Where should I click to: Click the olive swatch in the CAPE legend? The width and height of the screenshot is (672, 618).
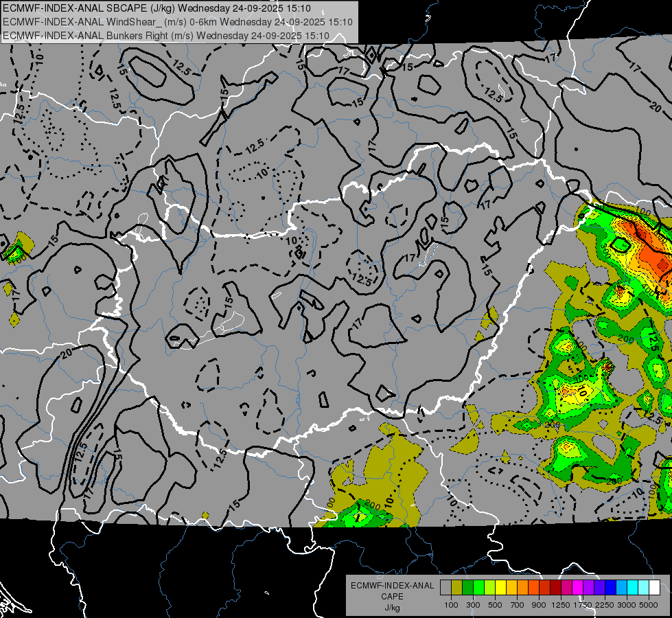click(457, 588)
